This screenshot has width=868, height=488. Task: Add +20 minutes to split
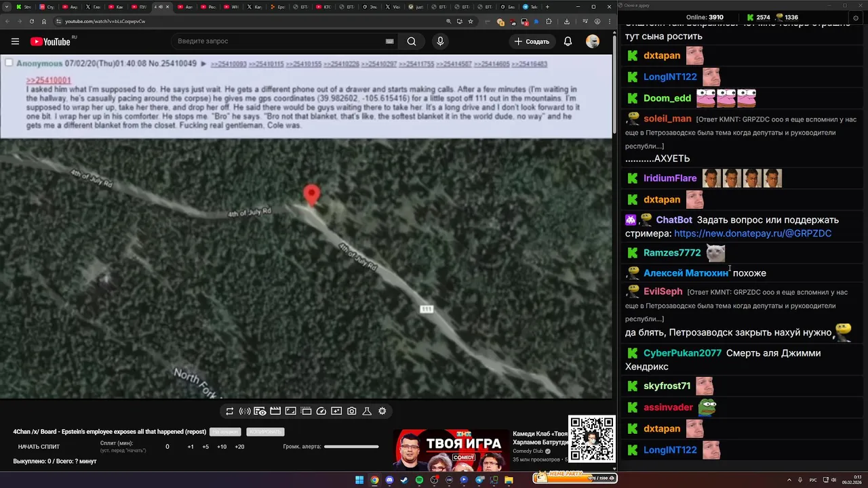pos(239,447)
